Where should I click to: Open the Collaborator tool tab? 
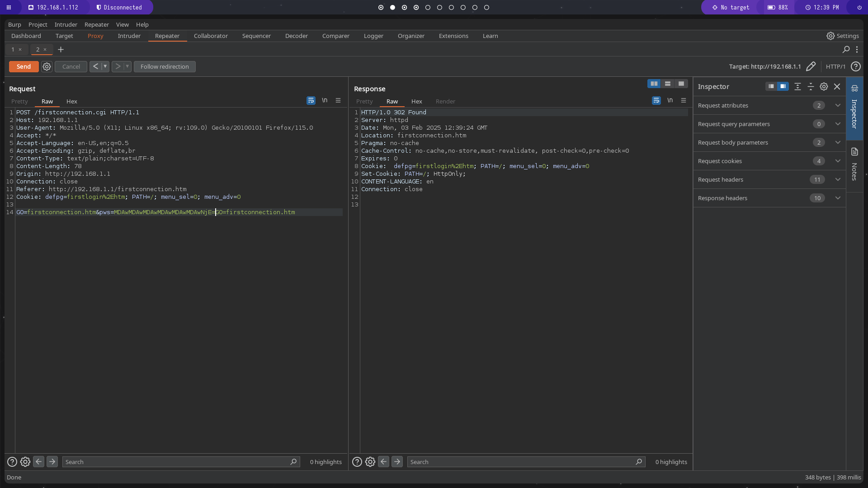click(x=211, y=36)
